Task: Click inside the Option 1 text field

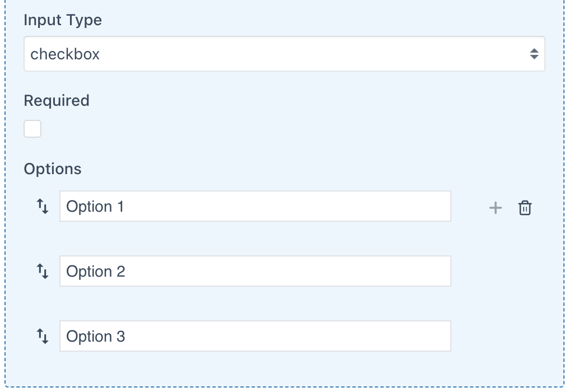Action: coord(255,207)
